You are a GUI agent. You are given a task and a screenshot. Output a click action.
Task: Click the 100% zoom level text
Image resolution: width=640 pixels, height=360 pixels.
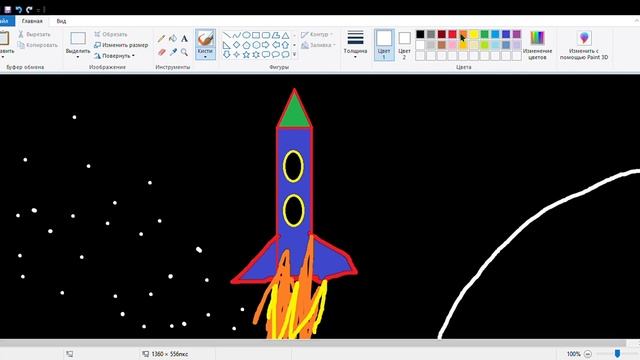(x=573, y=354)
